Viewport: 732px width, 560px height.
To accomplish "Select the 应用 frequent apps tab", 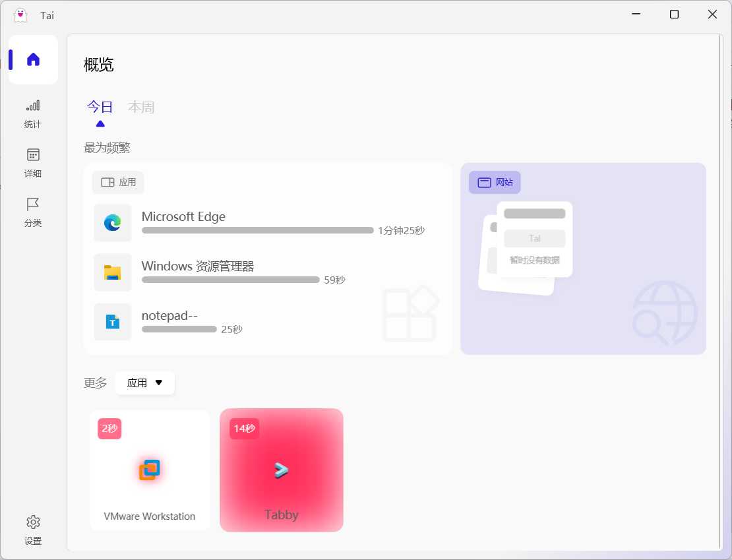I will 118,182.
